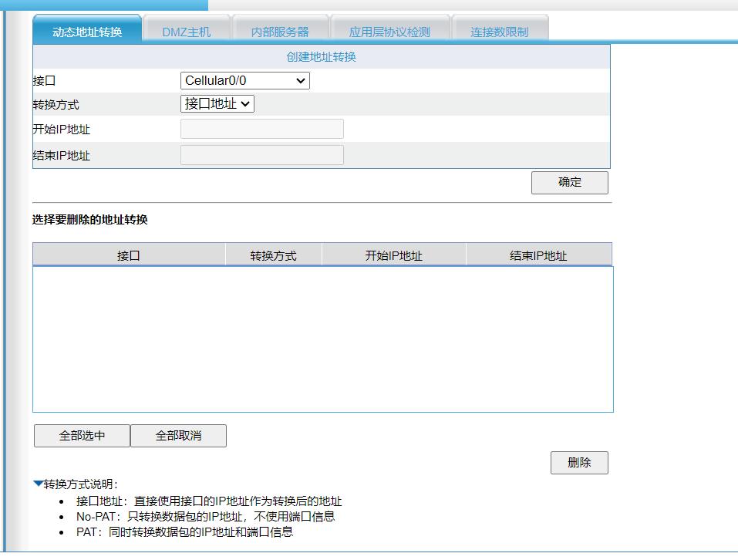Collapse the 转换方式说明 disclosure triangle
This screenshot has width=738, height=560.
click(x=38, y=484)
